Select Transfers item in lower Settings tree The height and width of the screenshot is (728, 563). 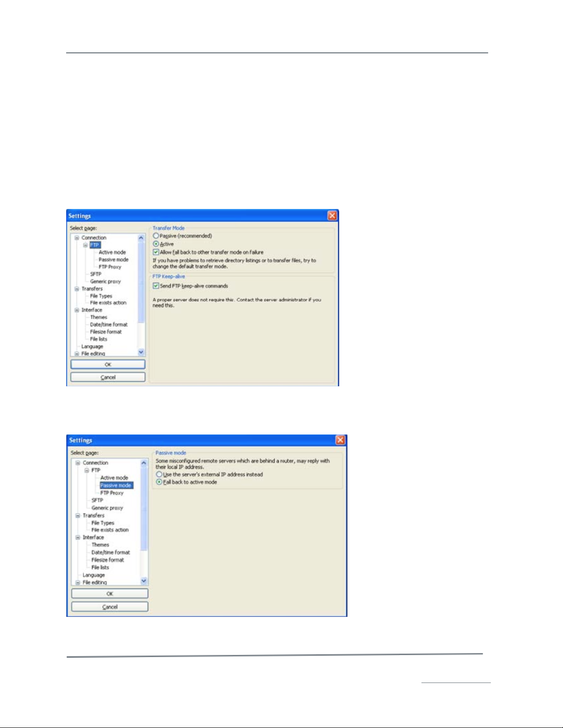[x=93, y=515]
